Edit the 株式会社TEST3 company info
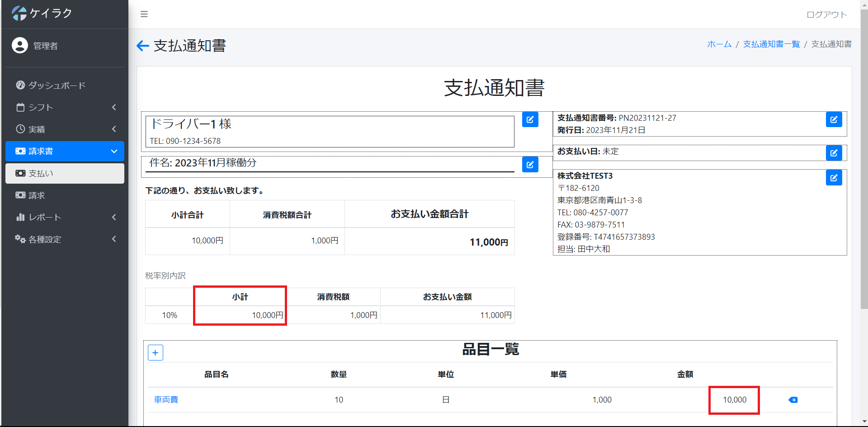This screenshot has width=868, height=427. (x=834, y=178)
